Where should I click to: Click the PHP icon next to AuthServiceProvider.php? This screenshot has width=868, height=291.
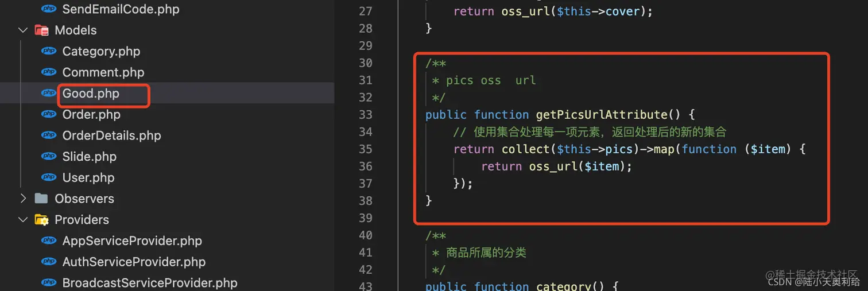(x=49, y=262)
